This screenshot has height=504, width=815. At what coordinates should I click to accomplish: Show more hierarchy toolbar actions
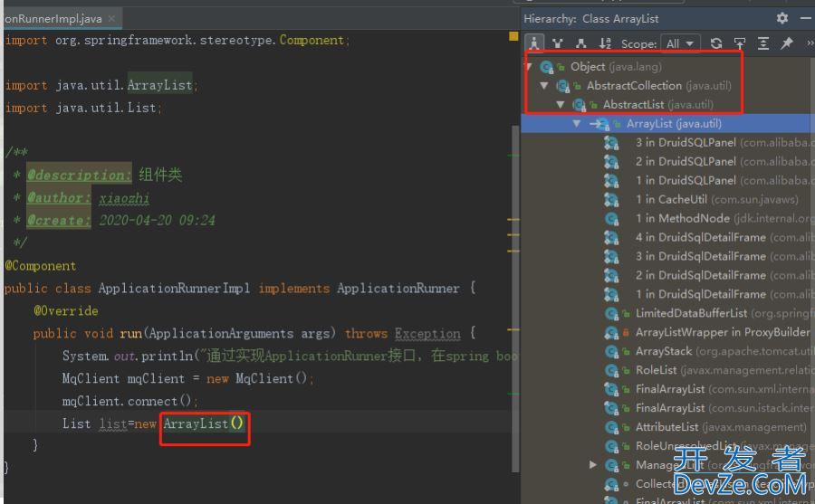[810, 43]
